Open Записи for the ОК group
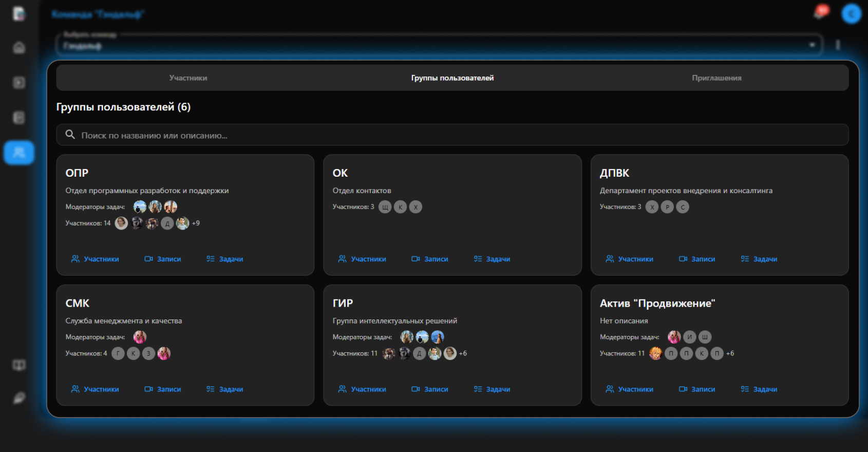Screen dimensions: 868x452 pos(430,259)
